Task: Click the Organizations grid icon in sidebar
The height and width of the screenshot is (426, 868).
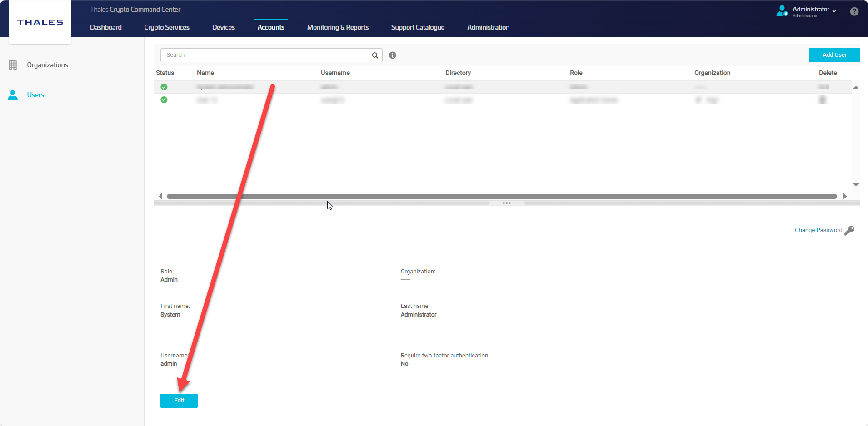Action: tap(13, 65)
